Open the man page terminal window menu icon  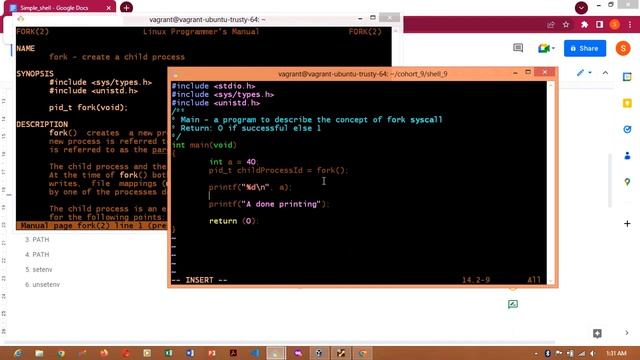tap(20, 19)
